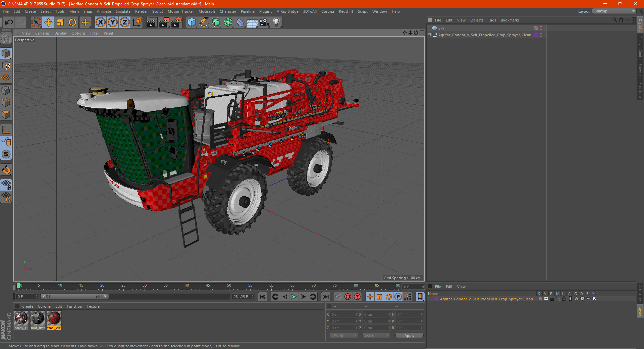Open the Objects side tab
644x349 pixels.
pyautogui.click(x=640, y=25)
